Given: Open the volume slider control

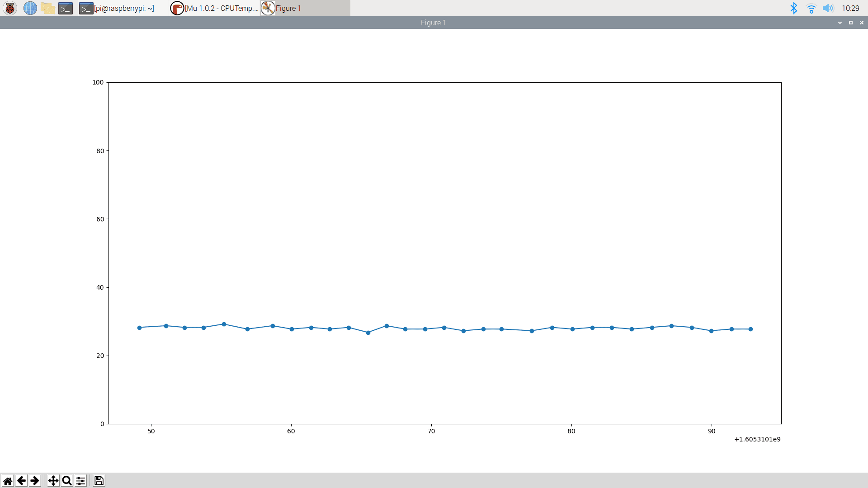Looking at the screenshot, I should point(828,8).
